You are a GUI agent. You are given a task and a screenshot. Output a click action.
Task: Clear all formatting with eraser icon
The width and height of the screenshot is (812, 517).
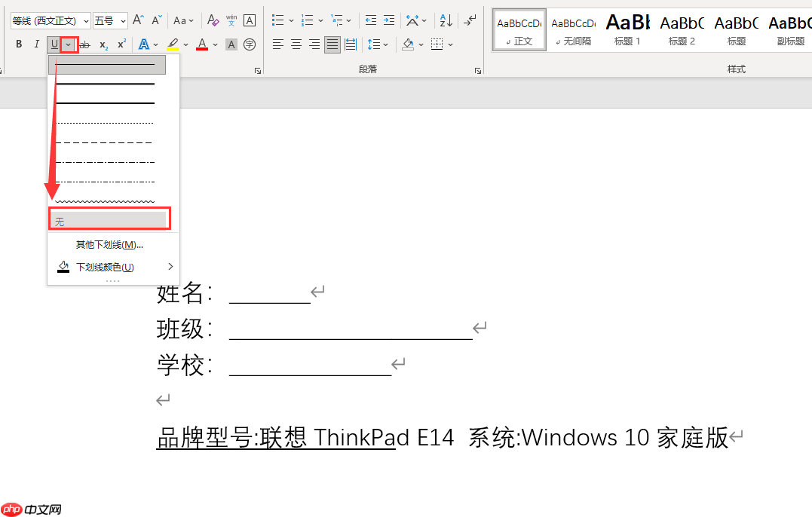[213, 20]
